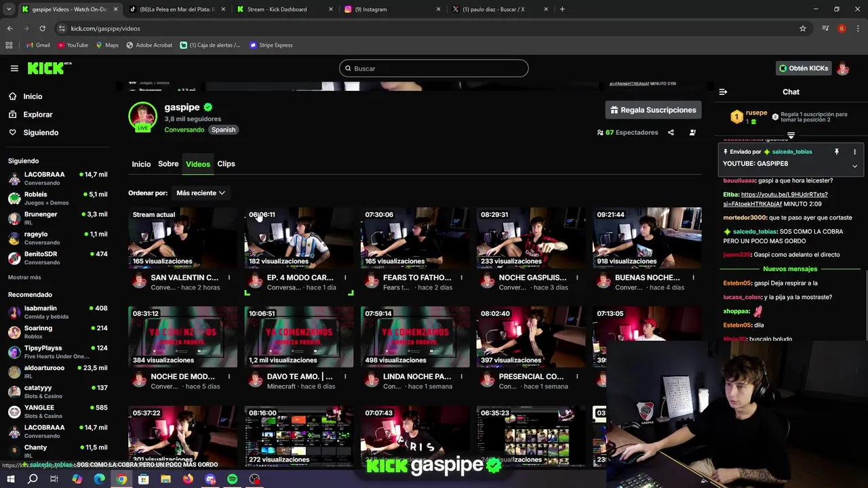Open the user profile avatar menu
The image size is (868, 488).
point(843,68)
